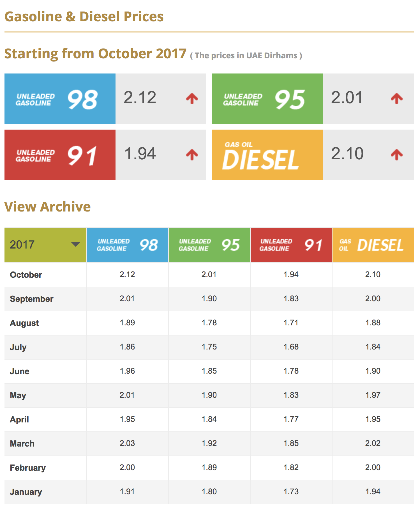Select the Unleaded 98 column header

point(127,244)
